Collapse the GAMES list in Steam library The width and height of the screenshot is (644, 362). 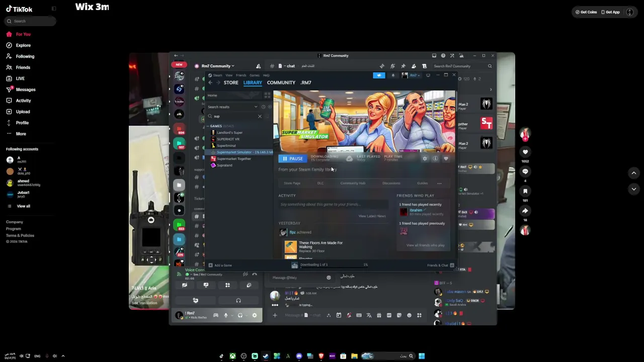coord(209,126)
